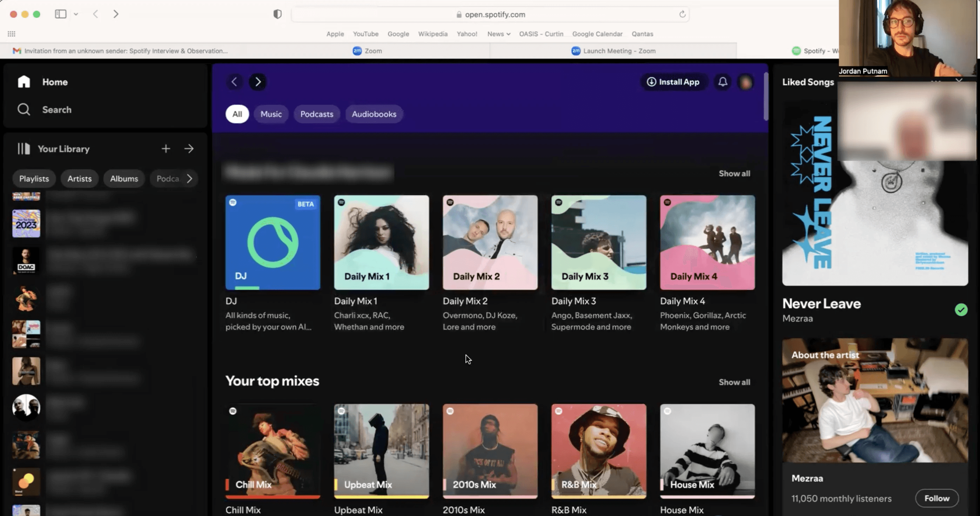
Task: Open the Search magnifier icon
Action: [x=24, y=109]
